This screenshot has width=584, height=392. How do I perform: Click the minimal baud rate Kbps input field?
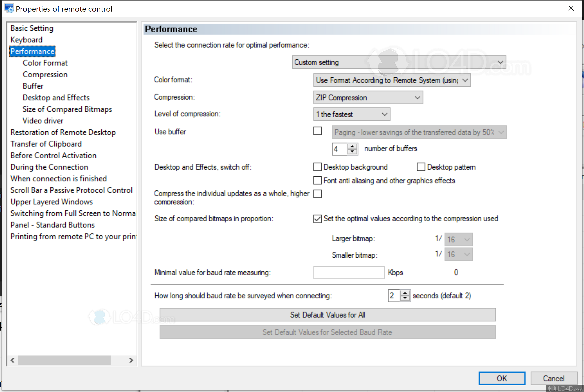tap(349, 272)
